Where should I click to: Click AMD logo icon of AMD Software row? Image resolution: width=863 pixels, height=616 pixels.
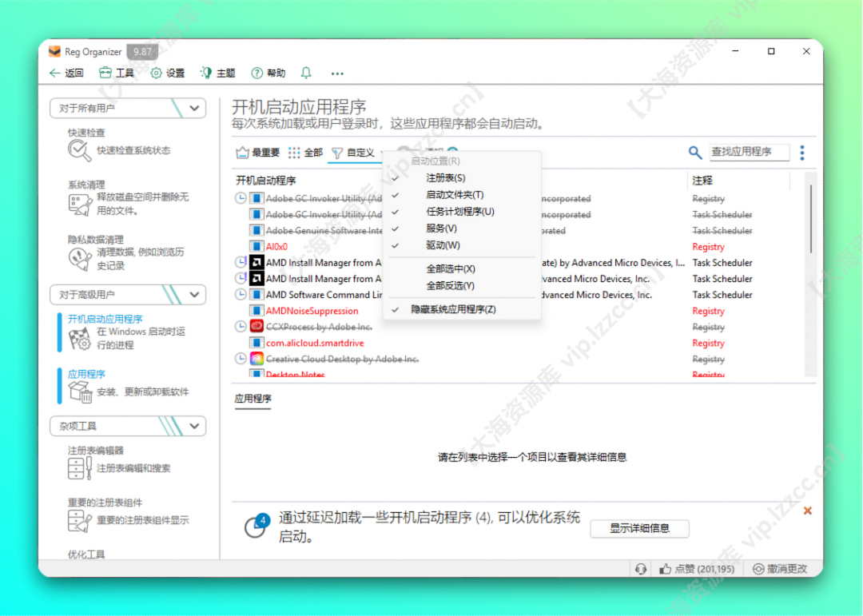click(x=257, y=295)
